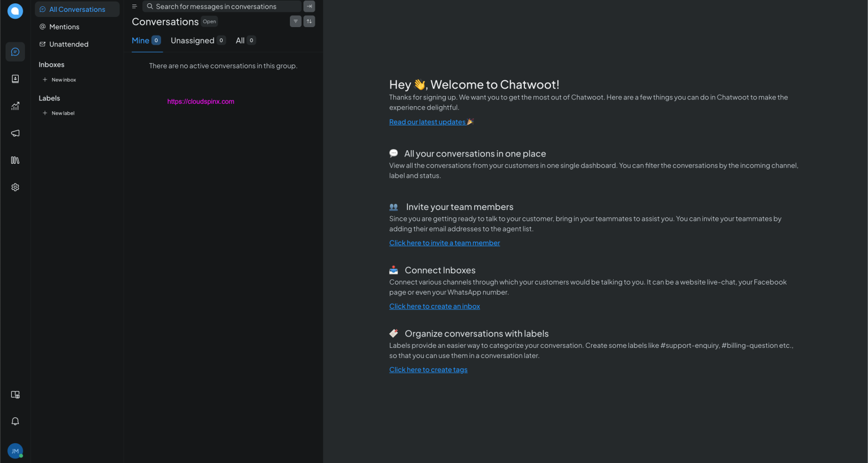Image resolution: width=868 pixels, height=463 pixels.
Task: Click the plus icon next to New label
Action: [45, 113]
